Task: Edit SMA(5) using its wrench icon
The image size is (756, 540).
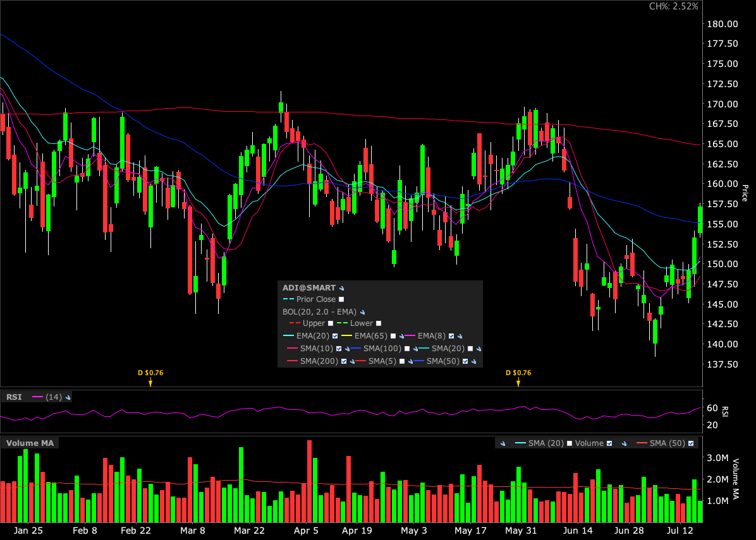Action: tap(410, 361)
